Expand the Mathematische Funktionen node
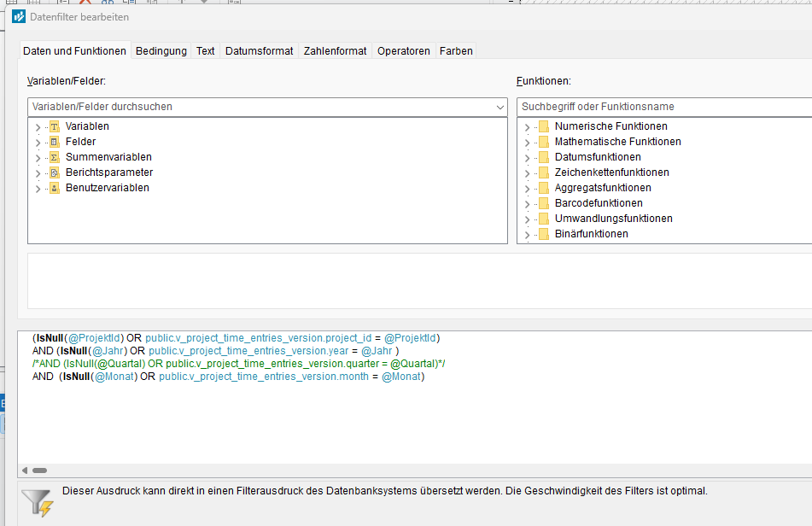The height and width of the screenshot is (526, 812). coord(527,143)
